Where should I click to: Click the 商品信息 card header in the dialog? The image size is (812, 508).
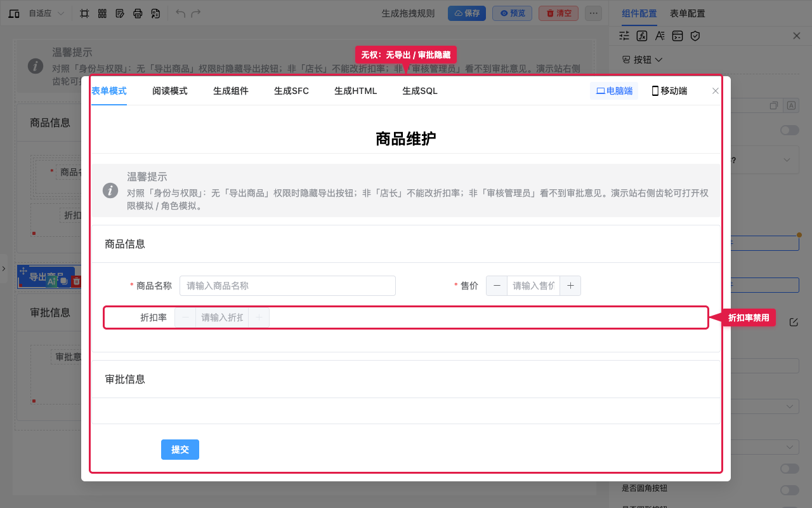point(406,244)
